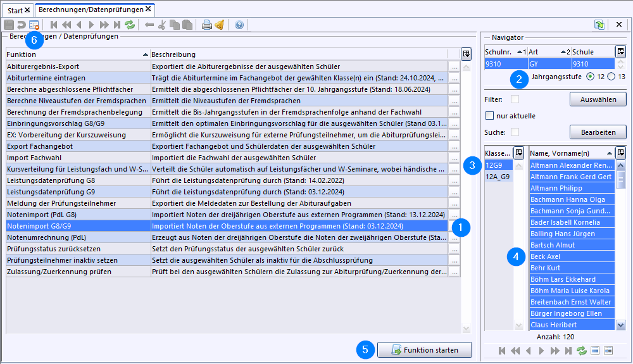Enable the 'nur aktuelle' checkbox
The image size is (633, 364).
click(x=490, y=116)
